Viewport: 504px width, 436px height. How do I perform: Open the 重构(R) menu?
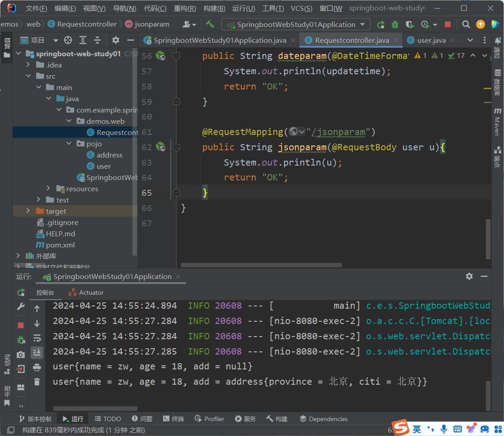point(185,9)
